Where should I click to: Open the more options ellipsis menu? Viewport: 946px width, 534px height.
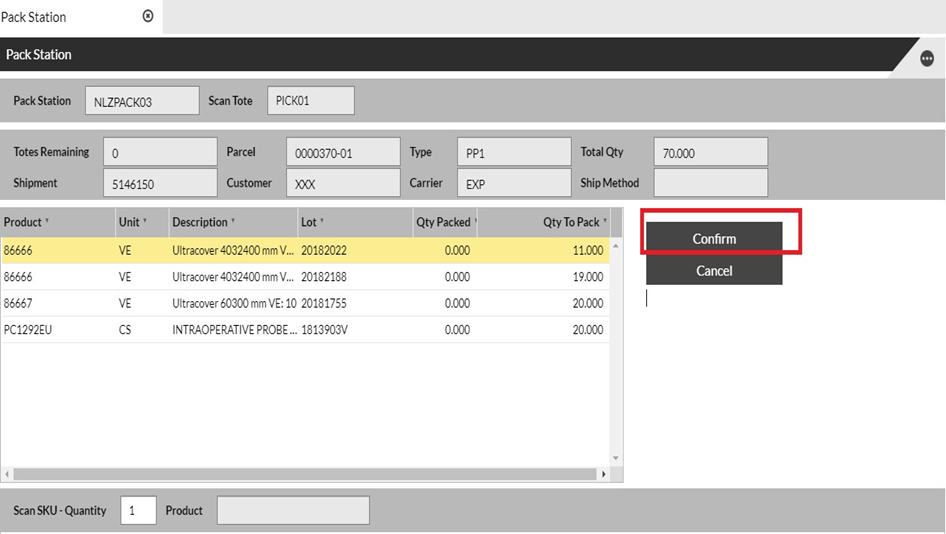tap(927, 59)
